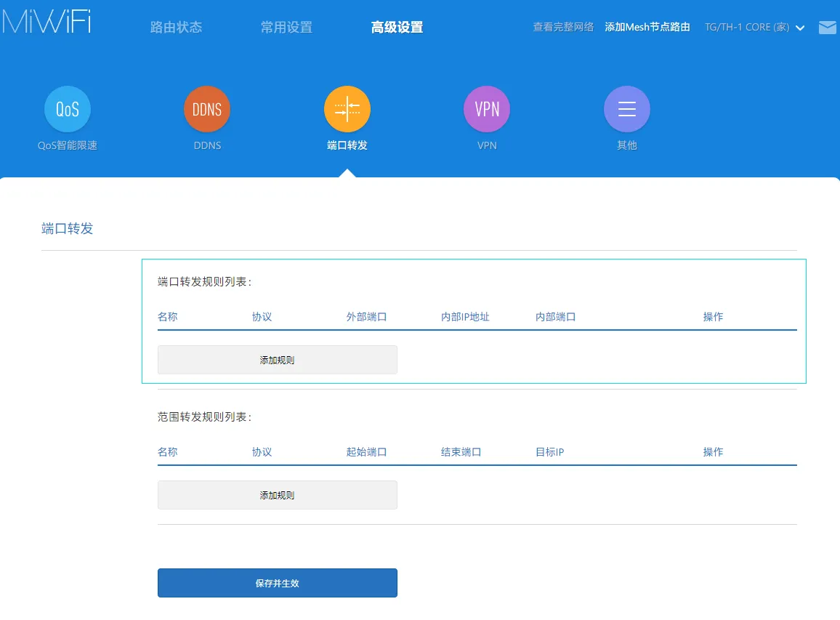Click the 其他 hamburger menu icon

point(626,109)
